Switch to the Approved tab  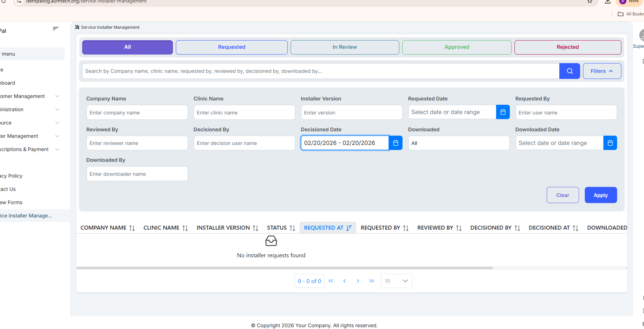click(x=456, y=47)
